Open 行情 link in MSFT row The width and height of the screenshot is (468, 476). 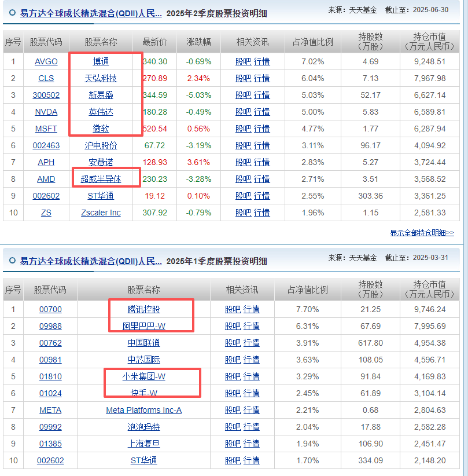click(x=261, y=129)
